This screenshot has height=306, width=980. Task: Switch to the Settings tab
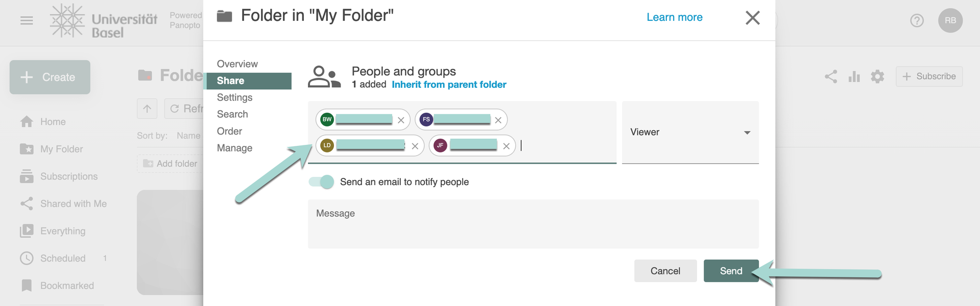pyautogui.click(x=234, y=97)
